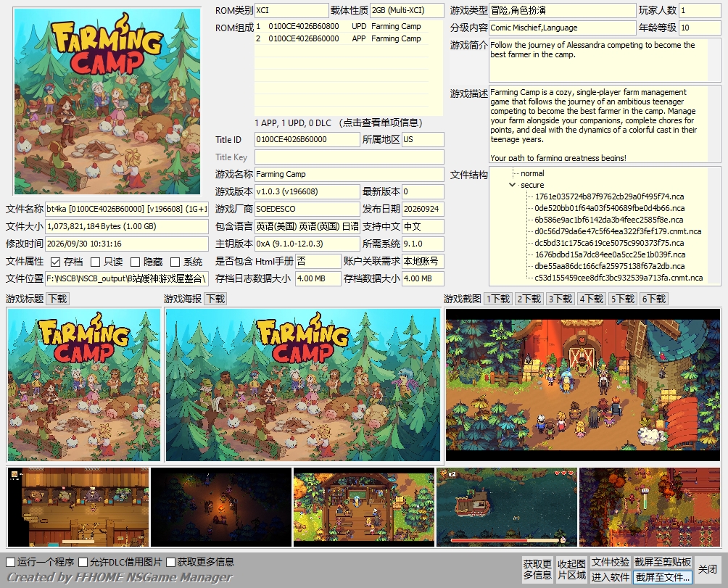This screenshot has height=588, width=728.
Task: Click the 获取更多信息 button at bottom right
Action: pos(537,569)
